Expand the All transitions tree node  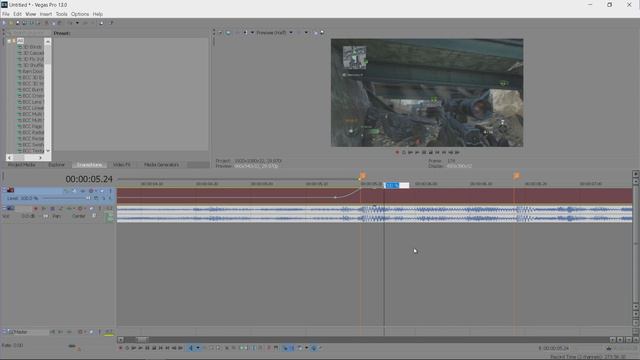click(x=9, y=41)
